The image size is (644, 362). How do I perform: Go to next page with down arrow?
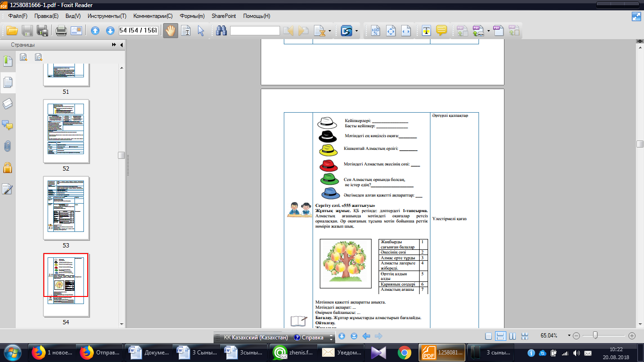pyautogui.click(x=110, y=31)
